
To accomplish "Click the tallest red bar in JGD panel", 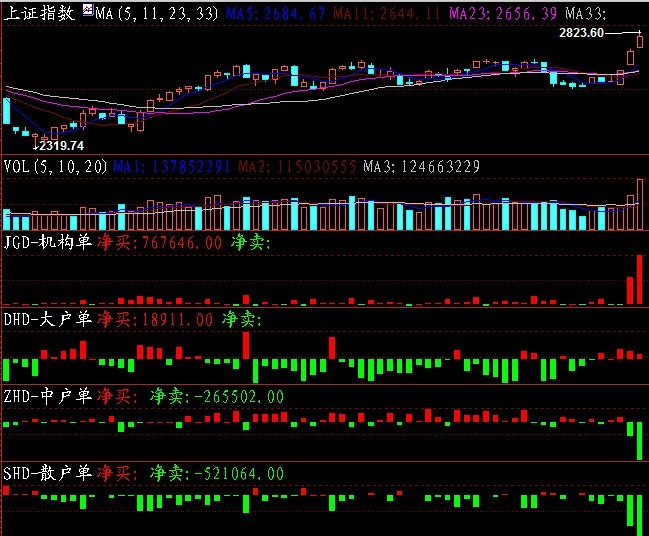I will 639,280.
